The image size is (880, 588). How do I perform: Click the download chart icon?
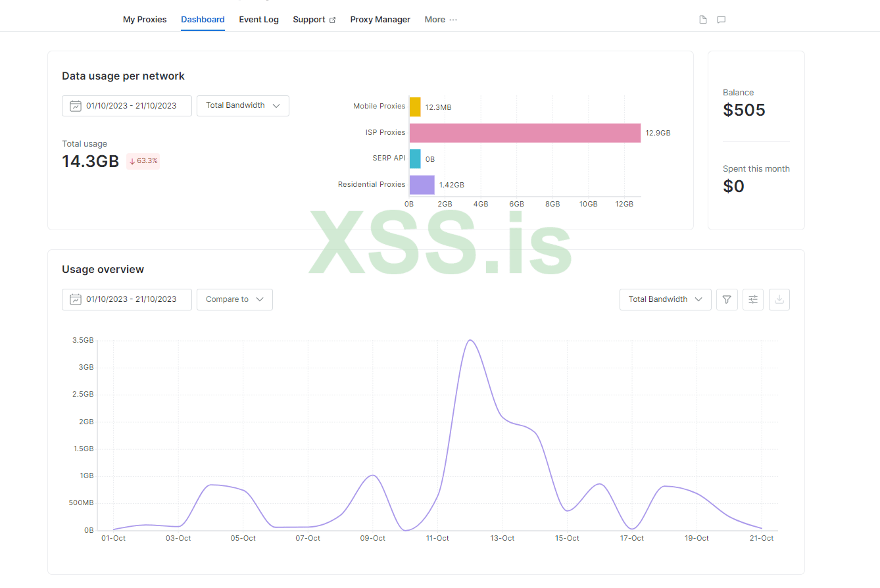[x=779, y=299]
